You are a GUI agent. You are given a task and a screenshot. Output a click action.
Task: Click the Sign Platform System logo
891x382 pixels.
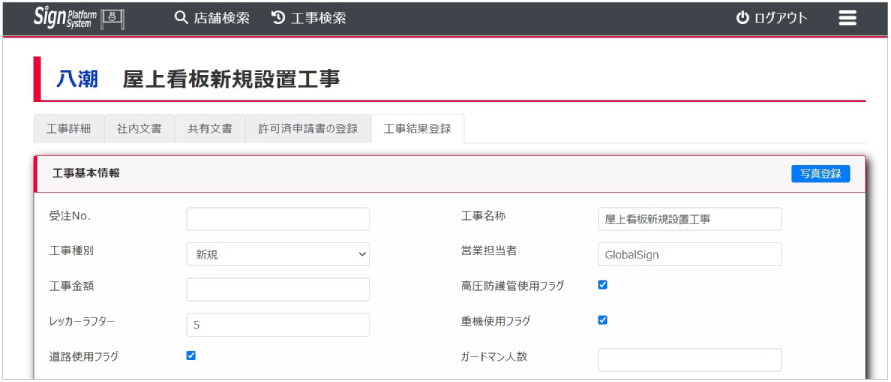point(79,18)
